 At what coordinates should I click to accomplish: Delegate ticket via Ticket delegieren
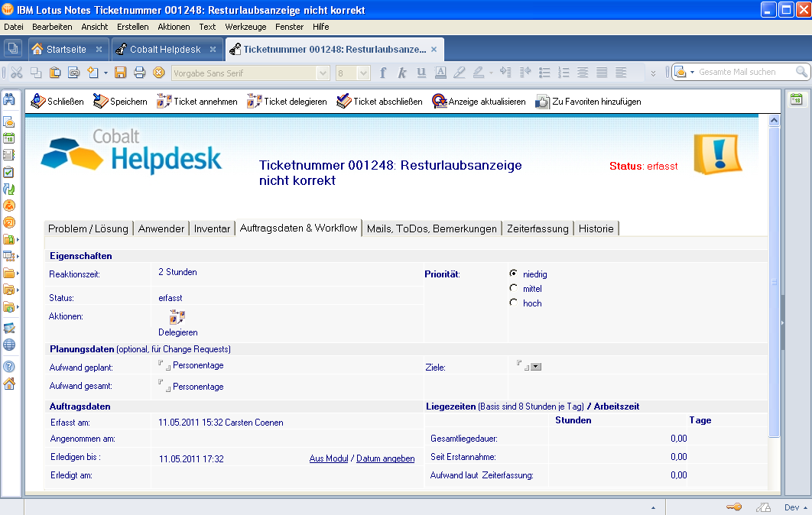point(287,102)
